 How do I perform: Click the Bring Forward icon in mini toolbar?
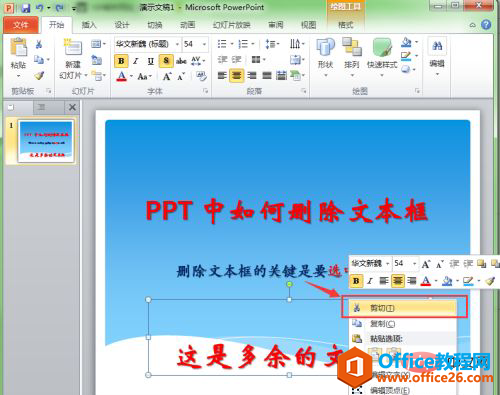tap(482, 264)
